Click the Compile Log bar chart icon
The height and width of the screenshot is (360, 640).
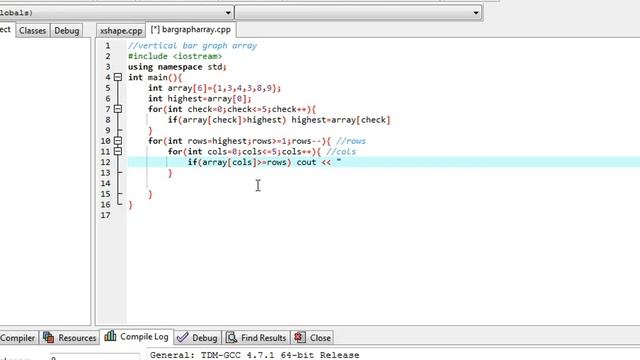[x=110, y=336]
